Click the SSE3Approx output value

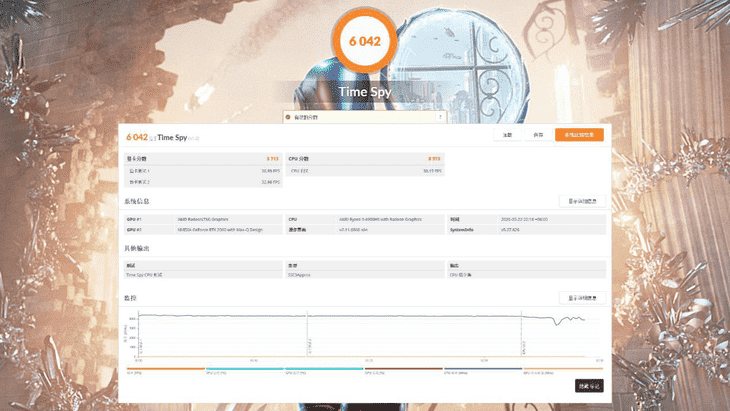299,275
